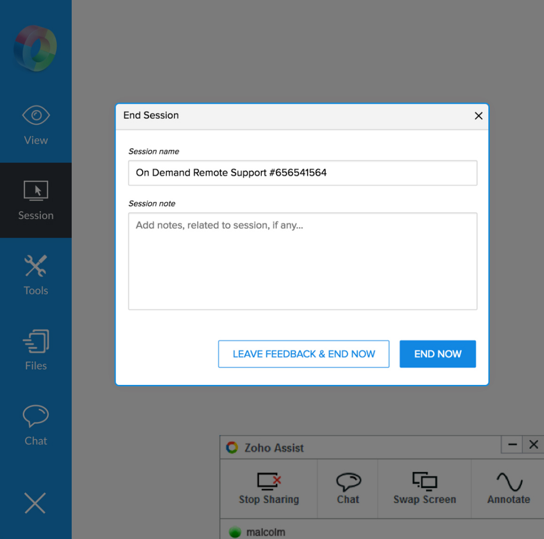Viewport: 544px width, 539px height.
Task: Minimize the Zoho Assist panel
Action: click(512, 445)
